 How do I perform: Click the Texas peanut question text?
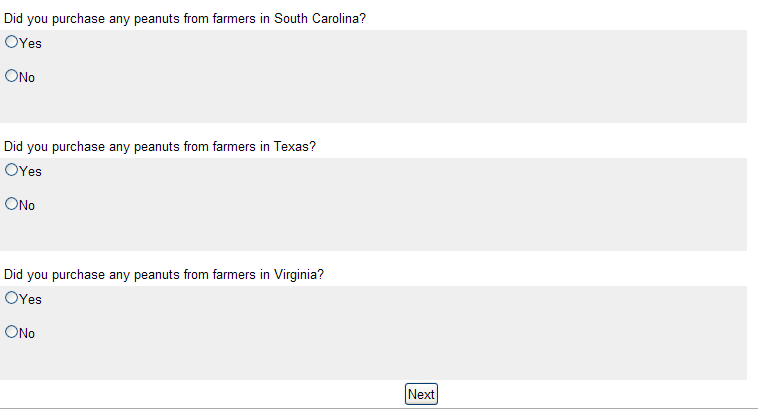pos(160,147)
